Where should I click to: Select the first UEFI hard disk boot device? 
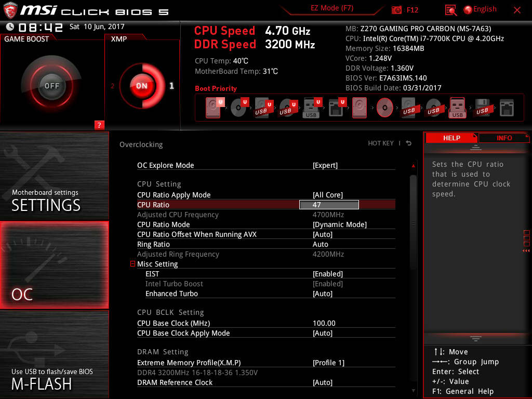pyautogui.click(x=215, y=108)
